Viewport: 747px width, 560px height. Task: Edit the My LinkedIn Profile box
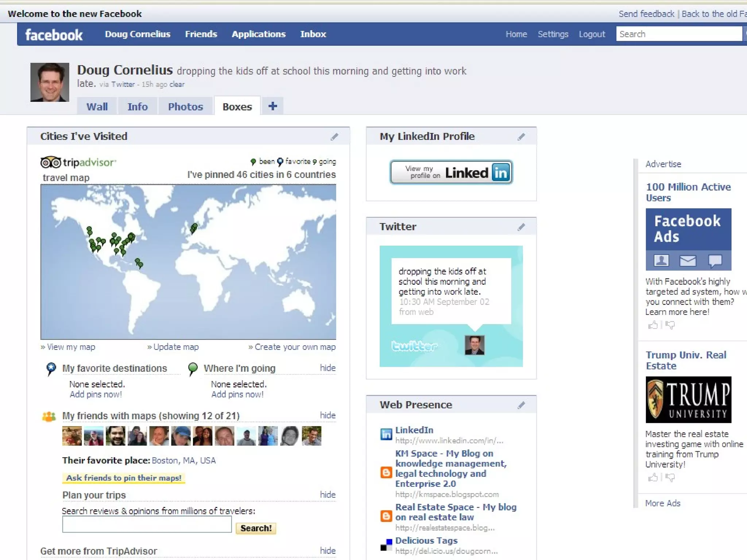click(521, 137)
